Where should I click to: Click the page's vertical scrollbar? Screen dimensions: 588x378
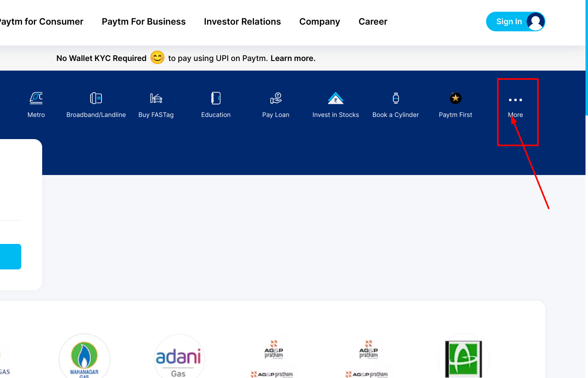pyautogui.click(x=586, y=58)
